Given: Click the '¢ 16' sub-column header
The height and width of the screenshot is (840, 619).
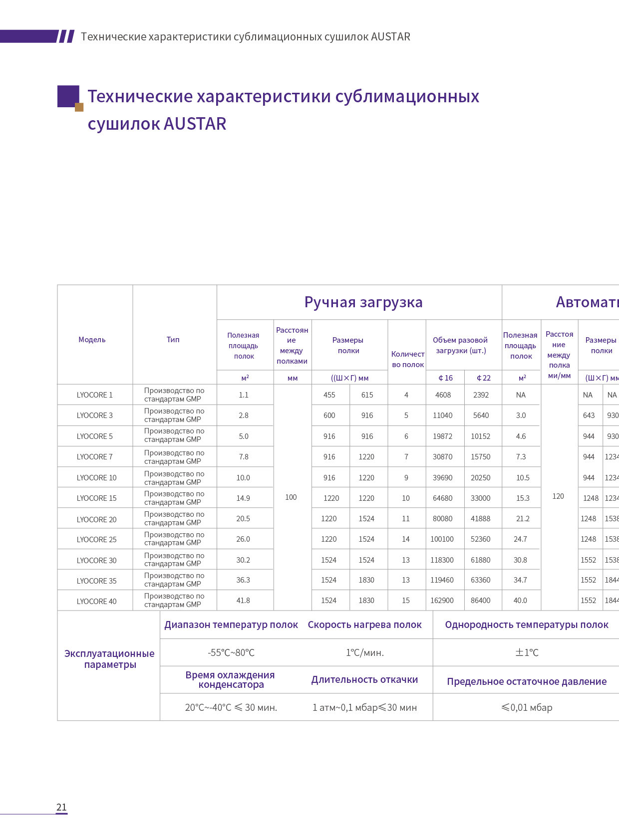Looking at the screenshot, I should pos(445,378).
